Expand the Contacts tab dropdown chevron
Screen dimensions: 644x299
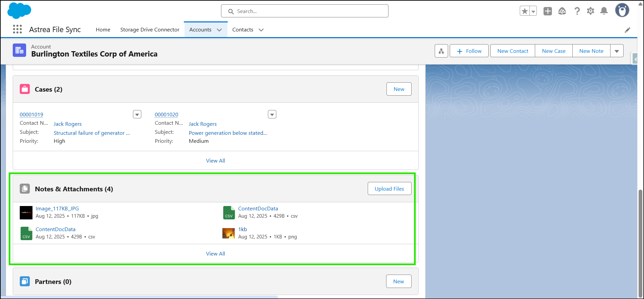pos(261,30)
